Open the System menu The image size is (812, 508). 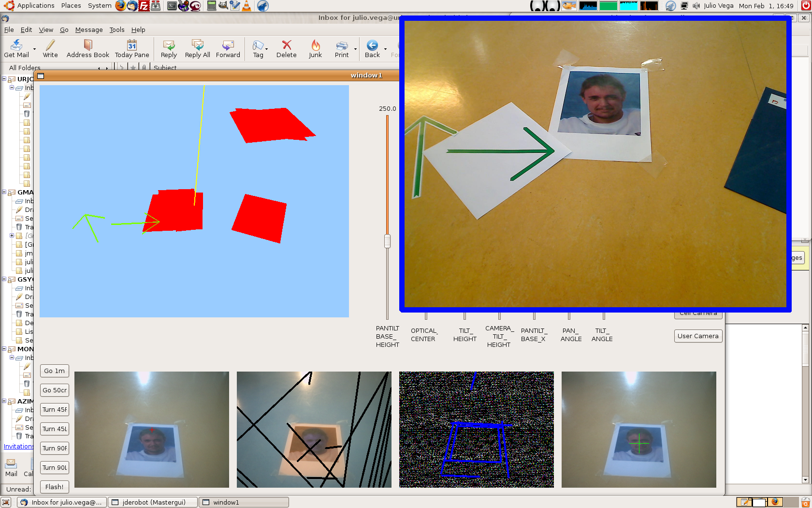(100, 6)
